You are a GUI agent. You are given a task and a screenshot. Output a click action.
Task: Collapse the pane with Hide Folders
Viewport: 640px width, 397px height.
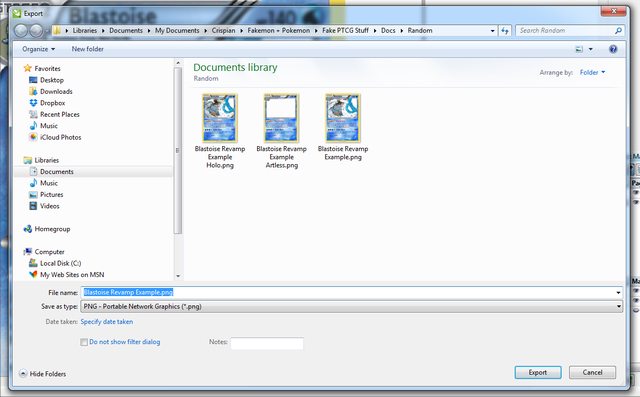pos(42,374)
